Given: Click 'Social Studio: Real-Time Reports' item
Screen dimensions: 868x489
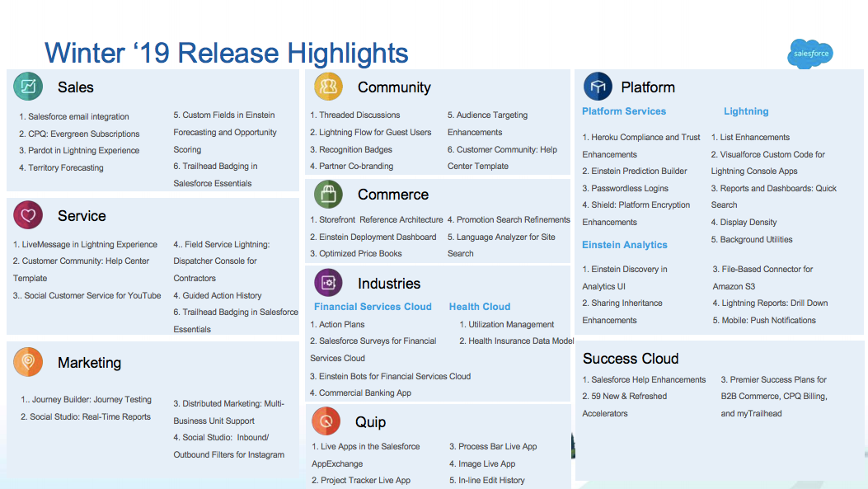Looking at the screenshot, I should tap(86, 417).
